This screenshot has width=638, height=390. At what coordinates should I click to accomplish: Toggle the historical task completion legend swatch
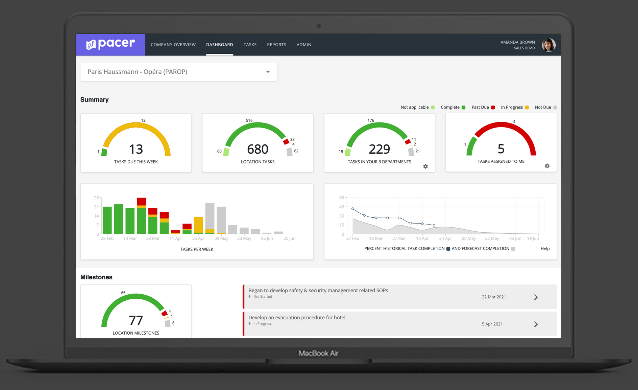pyautogui.click(x=448, y=249)
